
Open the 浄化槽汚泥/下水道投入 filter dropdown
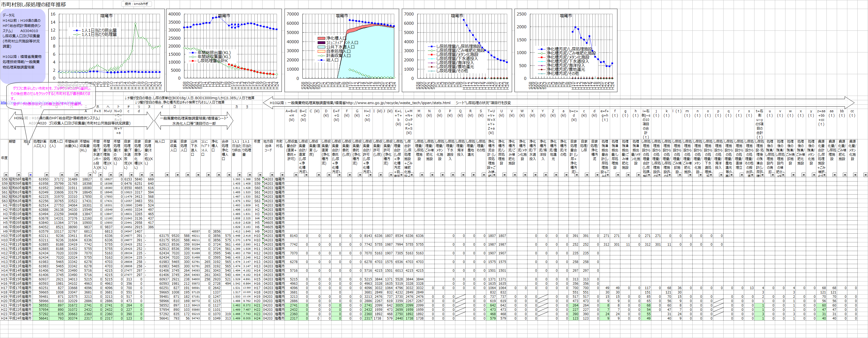[535, 175]
